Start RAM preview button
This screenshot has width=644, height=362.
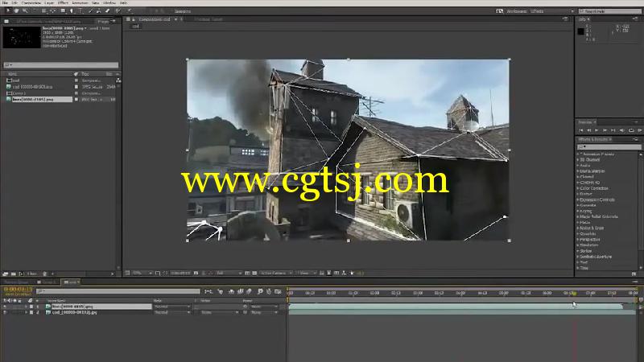pyautogui.click(x=639, y=130)
